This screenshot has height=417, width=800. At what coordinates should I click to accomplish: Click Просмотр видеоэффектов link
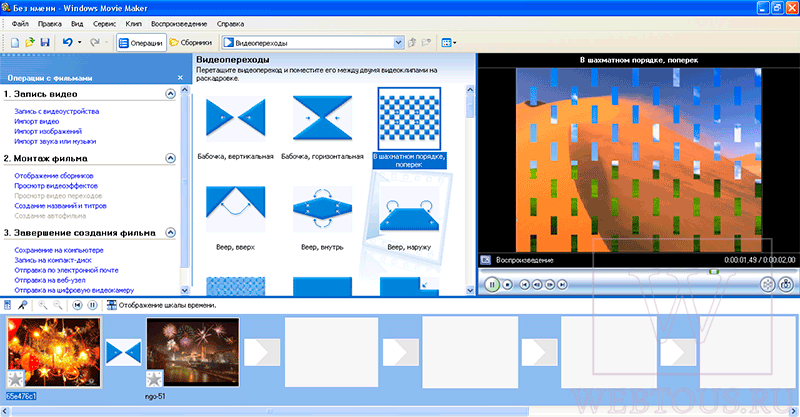56,186
